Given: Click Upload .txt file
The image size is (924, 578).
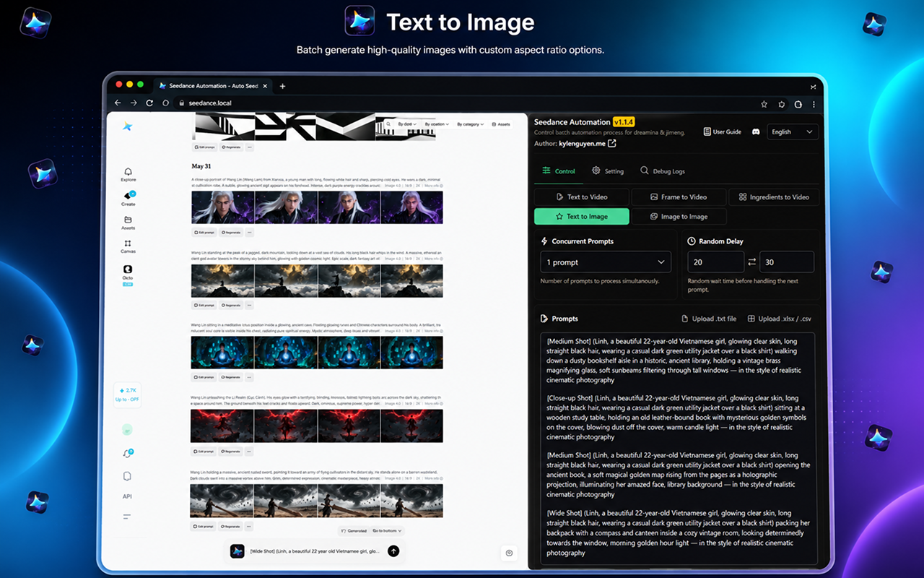Looking at the screenshot, I should (x=710, y=319).
